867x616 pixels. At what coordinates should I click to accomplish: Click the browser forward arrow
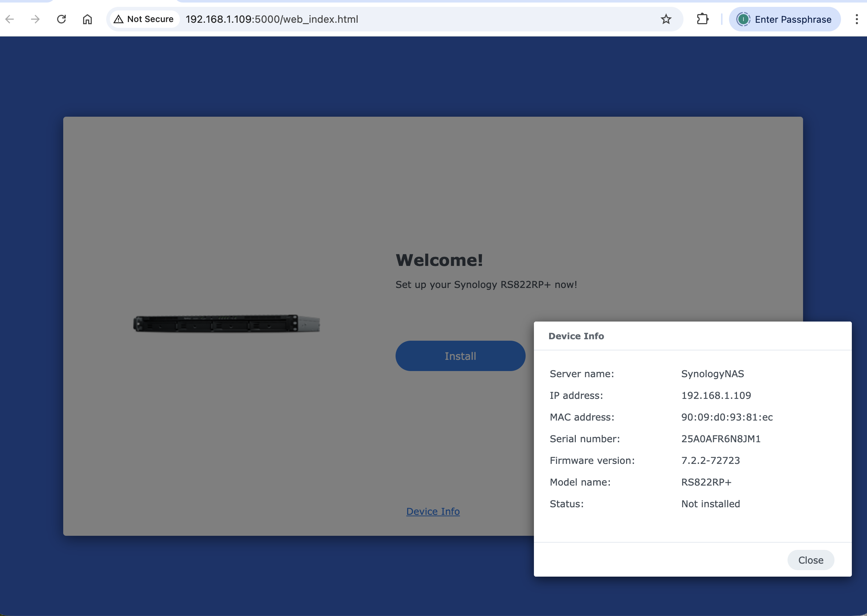[35, 19]
